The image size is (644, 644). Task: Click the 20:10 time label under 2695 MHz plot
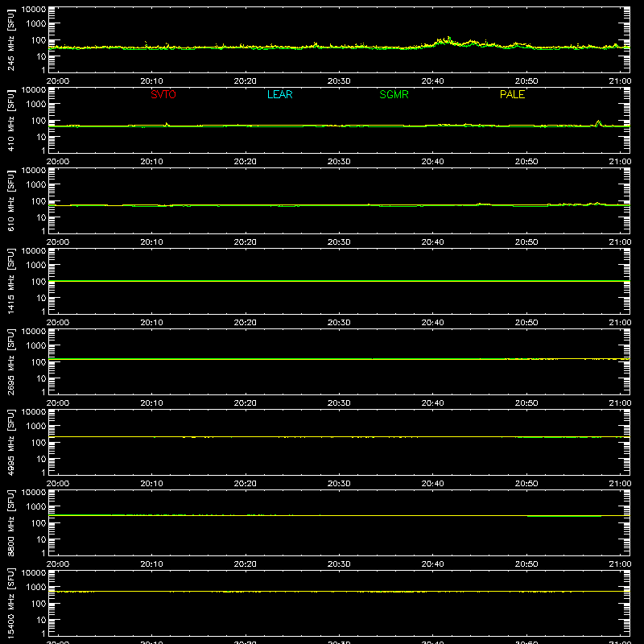coord(151,403)
